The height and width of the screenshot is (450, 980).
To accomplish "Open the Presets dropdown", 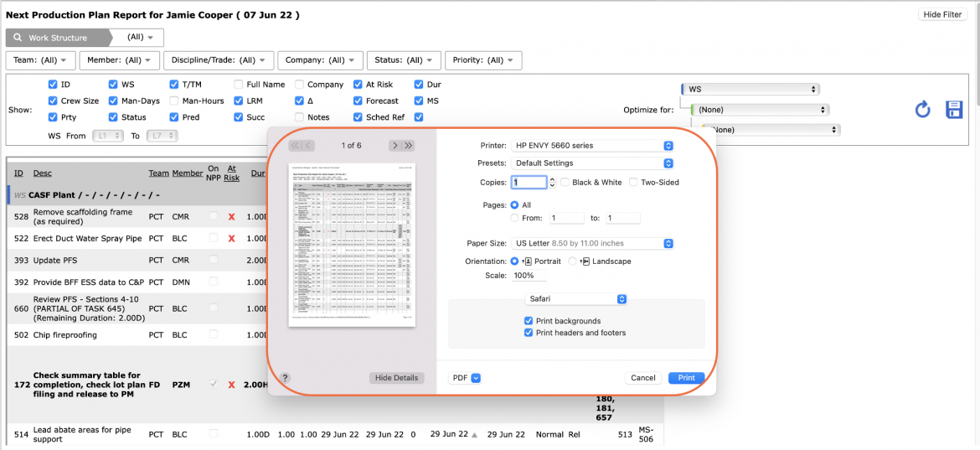I will point(592,163).
